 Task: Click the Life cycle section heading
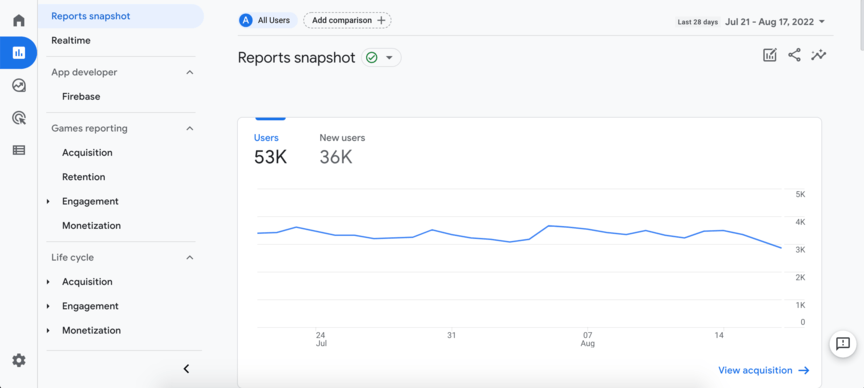pyautogui.click(x=72, y=257)
